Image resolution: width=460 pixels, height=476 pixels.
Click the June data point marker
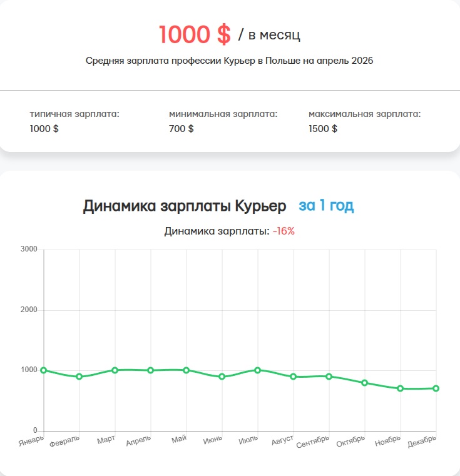click(222, 377)
